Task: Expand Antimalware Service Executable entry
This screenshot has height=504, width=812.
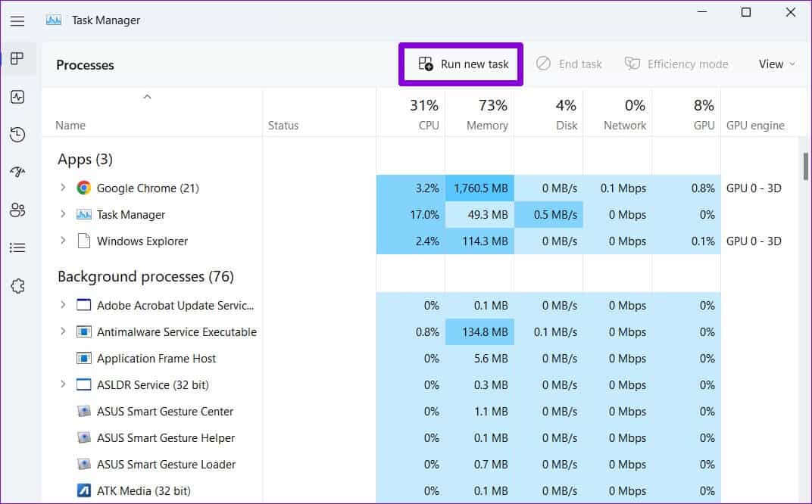Action: coord(63,331)
